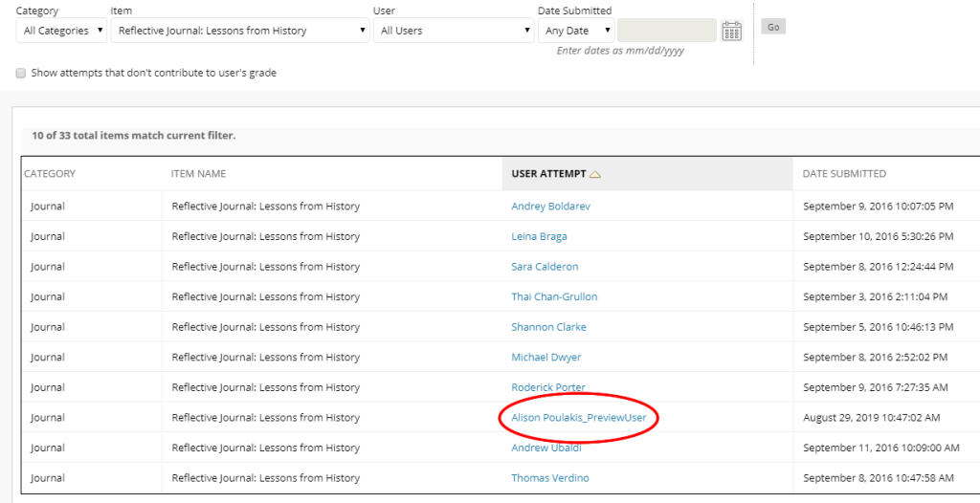The height and width of the screenshot is (503, 980).
Task: Expand the Any Date dropdown
Action: (576, 31)
